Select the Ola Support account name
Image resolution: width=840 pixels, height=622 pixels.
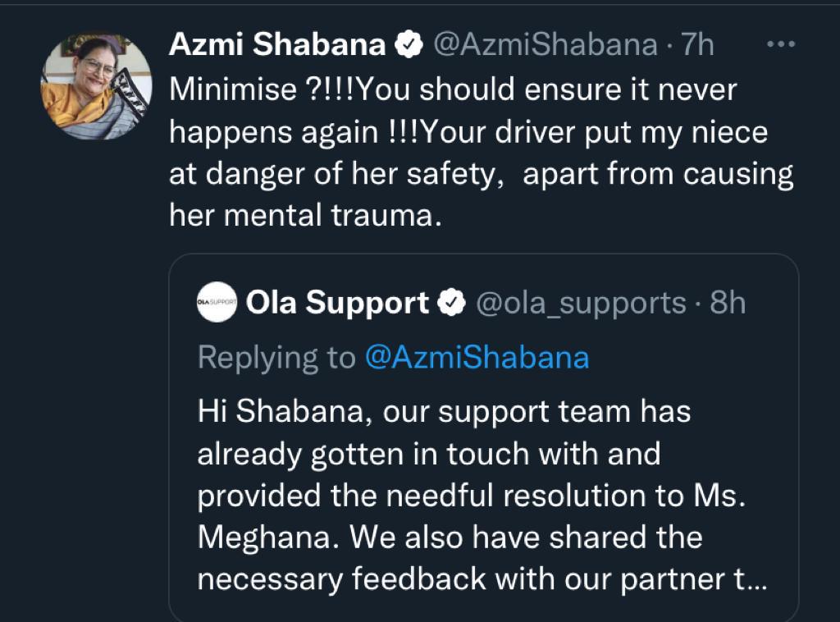(x=337, y=304)
